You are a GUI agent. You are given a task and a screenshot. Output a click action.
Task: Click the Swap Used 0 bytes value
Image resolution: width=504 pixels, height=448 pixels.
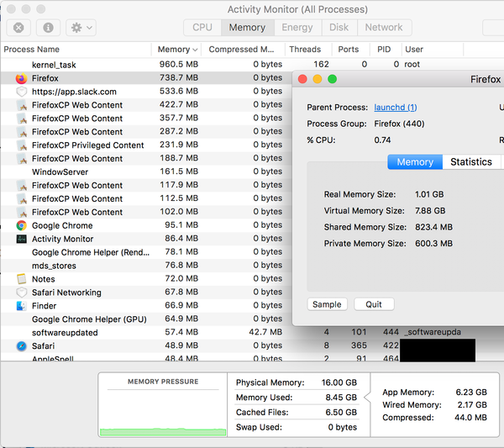coord(343,428)
